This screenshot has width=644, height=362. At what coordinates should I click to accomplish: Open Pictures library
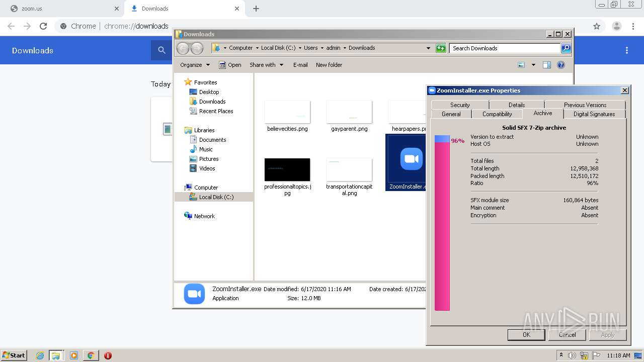[209, 159]
